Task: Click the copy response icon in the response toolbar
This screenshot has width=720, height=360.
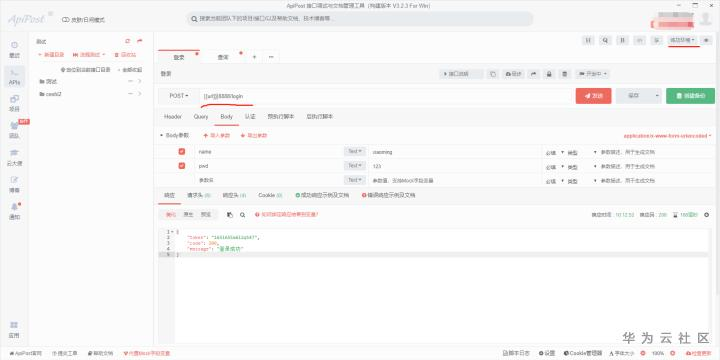Action: (x=230, y=214)
